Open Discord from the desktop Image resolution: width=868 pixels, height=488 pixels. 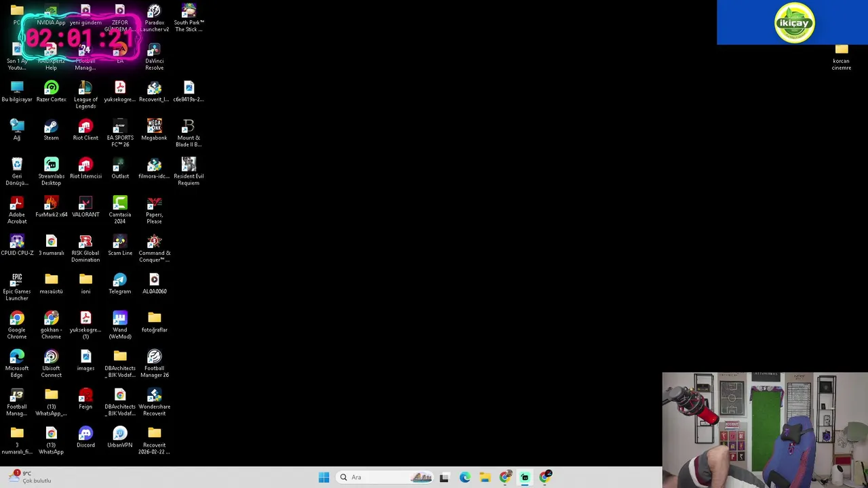click(85, 437)
